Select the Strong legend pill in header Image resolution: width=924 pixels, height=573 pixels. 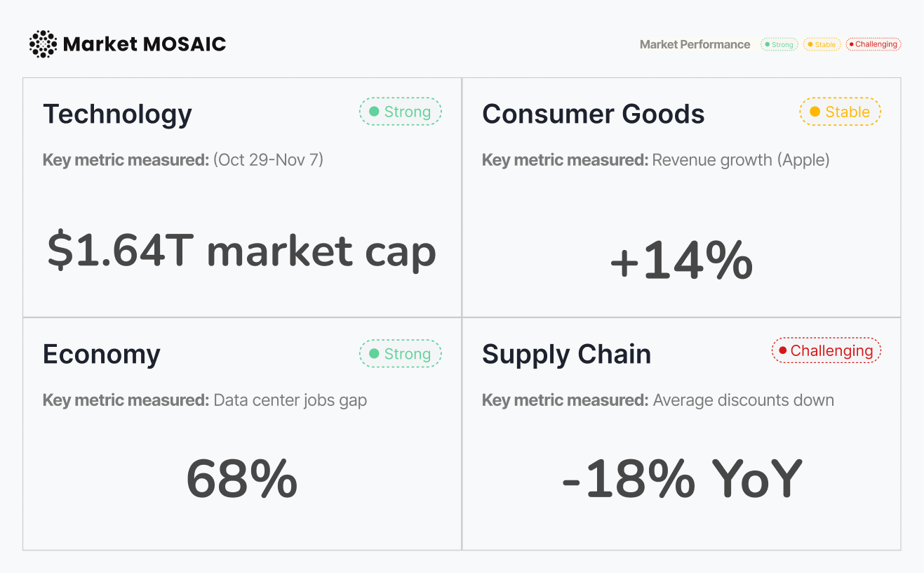(779, 44)
